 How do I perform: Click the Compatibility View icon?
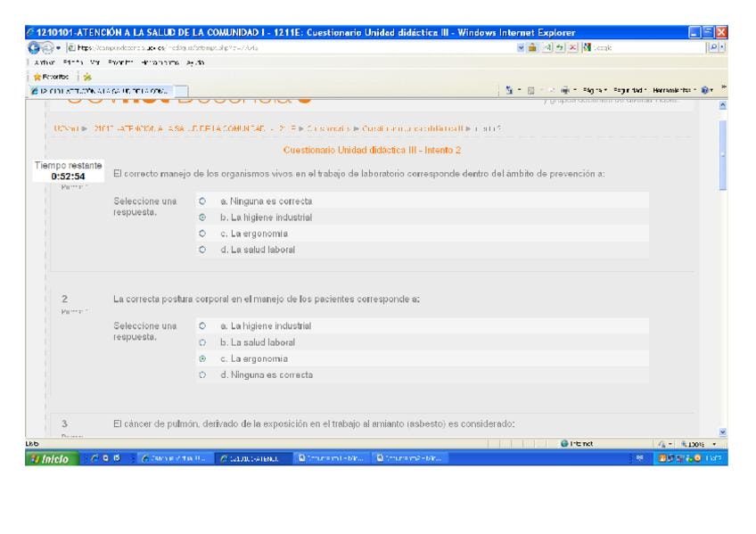(x=547, y=47)
